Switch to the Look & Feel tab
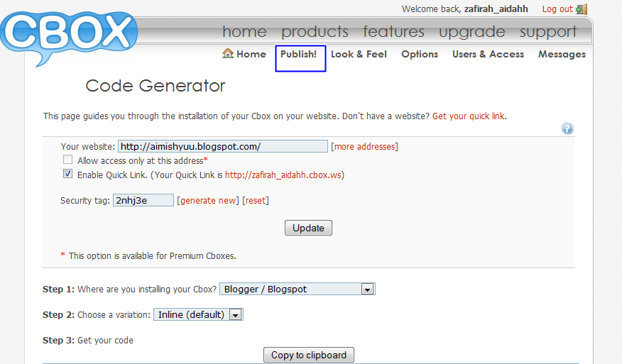Image resolution: width=622 pixels, height=364 pixels. click(x=359, y=54)
